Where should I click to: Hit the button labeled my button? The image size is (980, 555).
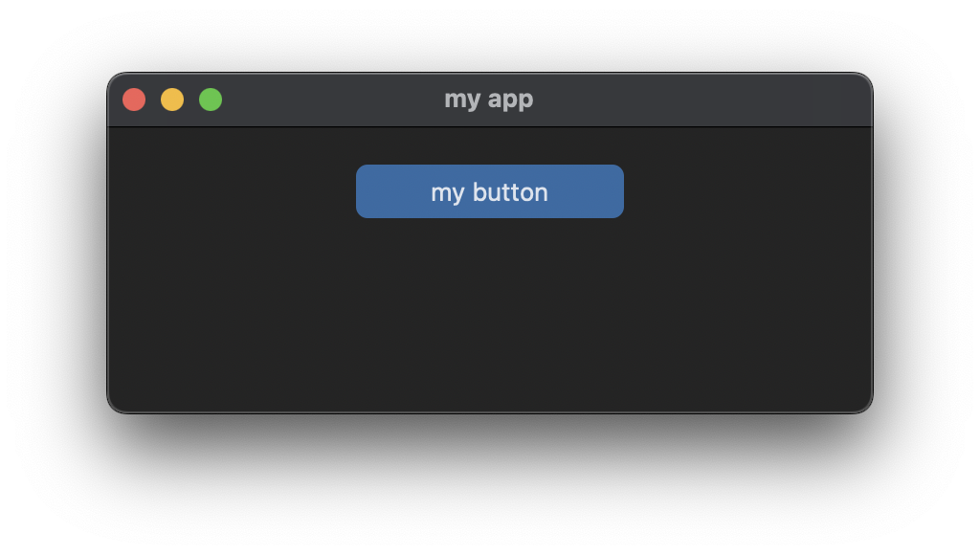489,191
